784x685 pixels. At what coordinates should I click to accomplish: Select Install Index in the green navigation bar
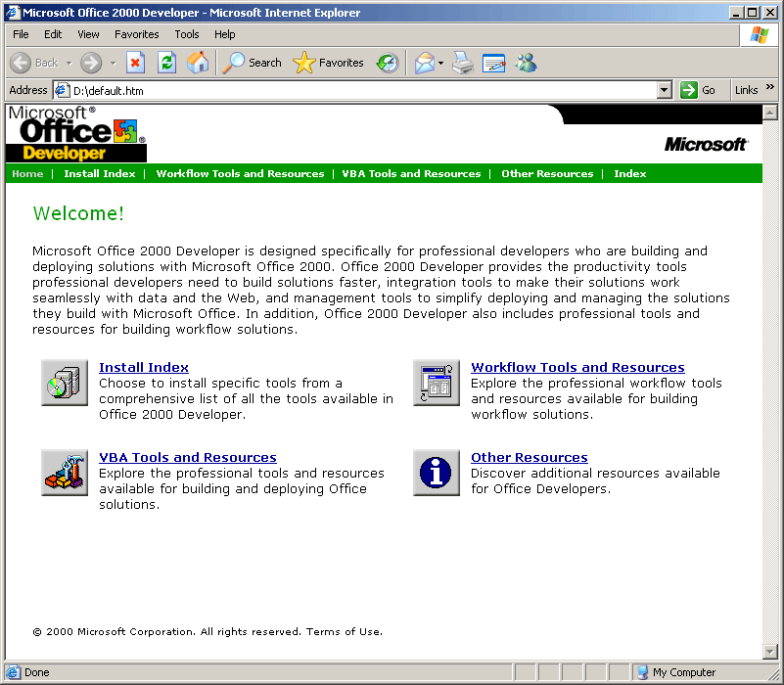[100, 173]
